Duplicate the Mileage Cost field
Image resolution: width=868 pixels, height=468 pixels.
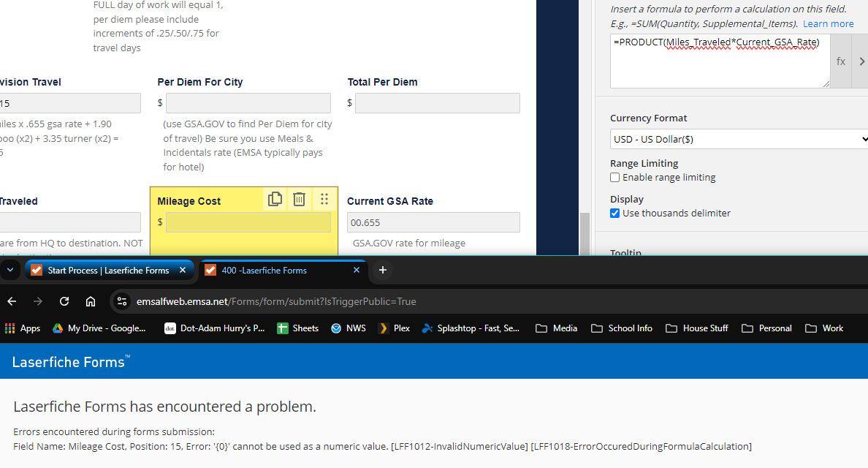(x=275, y=199)
